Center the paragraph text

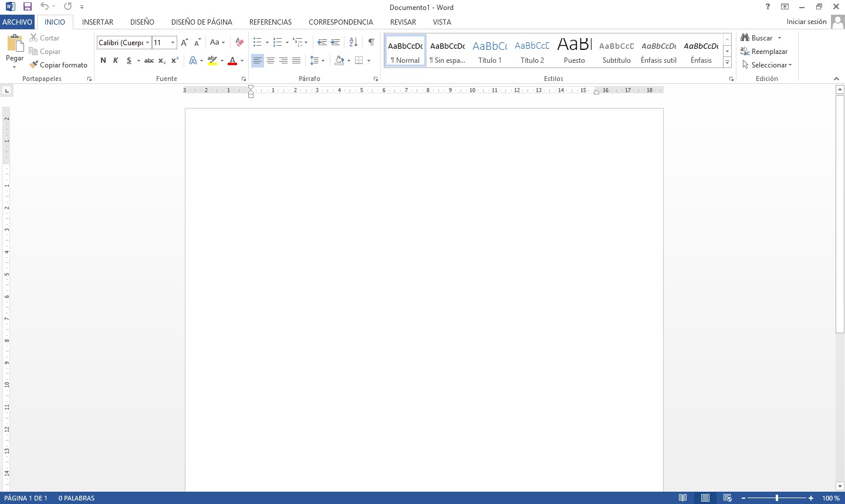coord(271,60)
